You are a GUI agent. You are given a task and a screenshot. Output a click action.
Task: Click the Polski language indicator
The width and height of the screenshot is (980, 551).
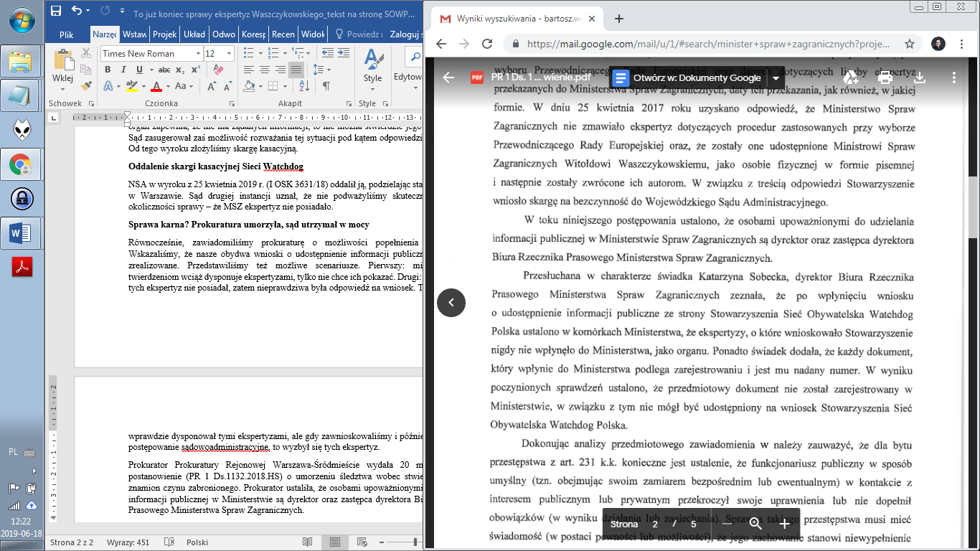click(x=197, y=542)
